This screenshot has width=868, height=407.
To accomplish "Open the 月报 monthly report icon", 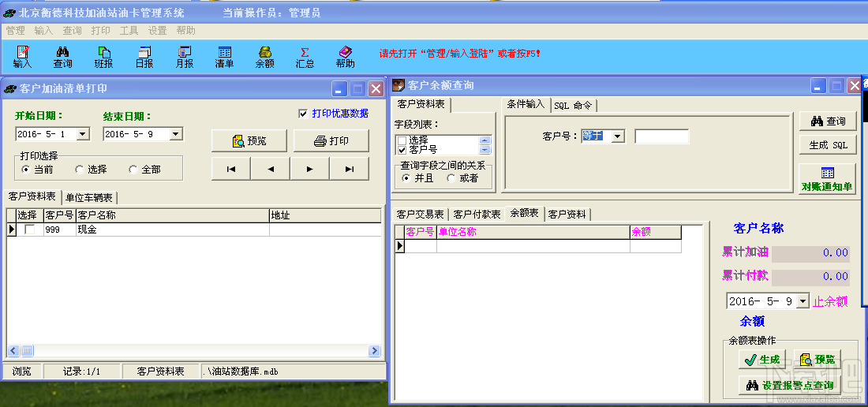I will (x=185, y=57).
